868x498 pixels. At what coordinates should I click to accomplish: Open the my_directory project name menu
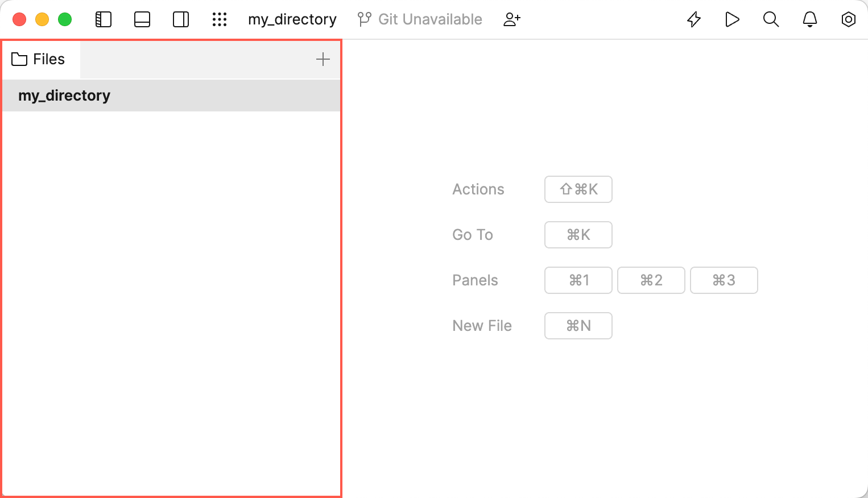[x=292, y=19]
